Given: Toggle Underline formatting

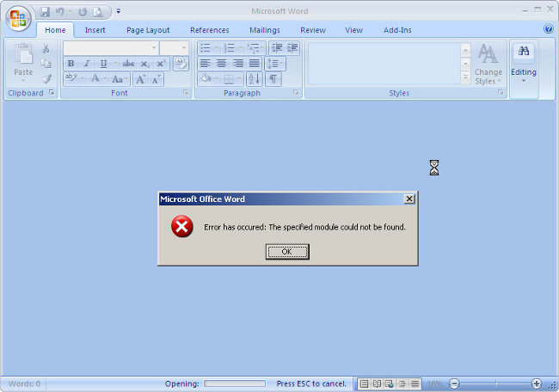Looking at the screenshot, I should pos(103,64).
